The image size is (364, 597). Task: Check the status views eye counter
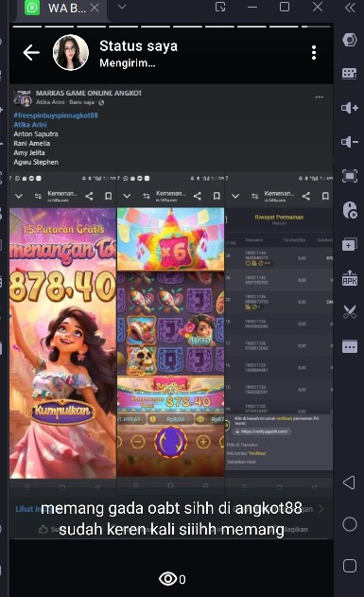(172, 579)
